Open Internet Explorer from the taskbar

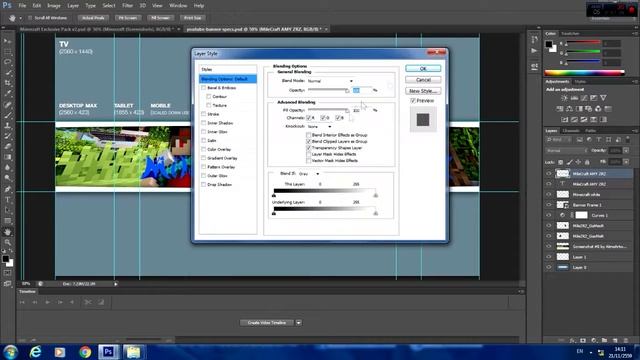[36, 351]
